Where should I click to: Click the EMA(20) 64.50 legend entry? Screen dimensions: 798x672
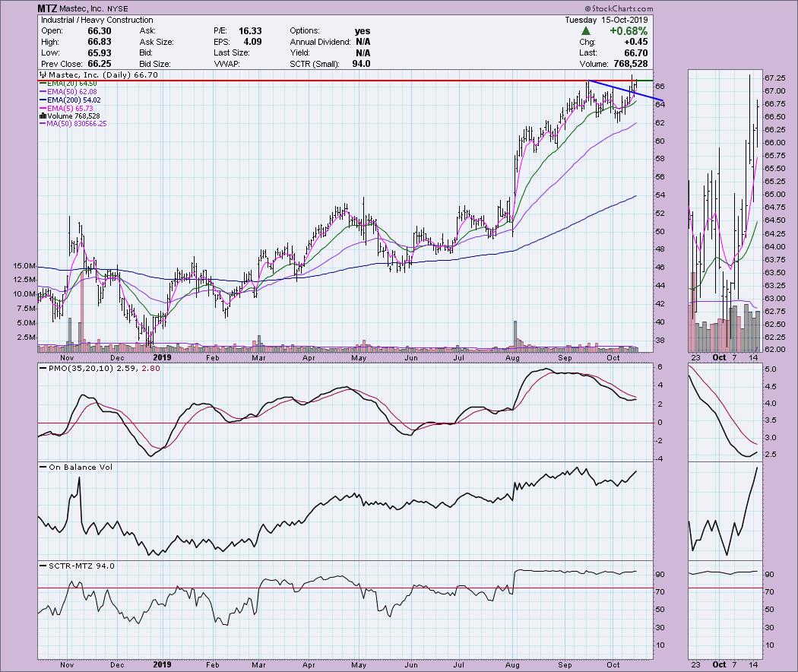tap(71, 83)
